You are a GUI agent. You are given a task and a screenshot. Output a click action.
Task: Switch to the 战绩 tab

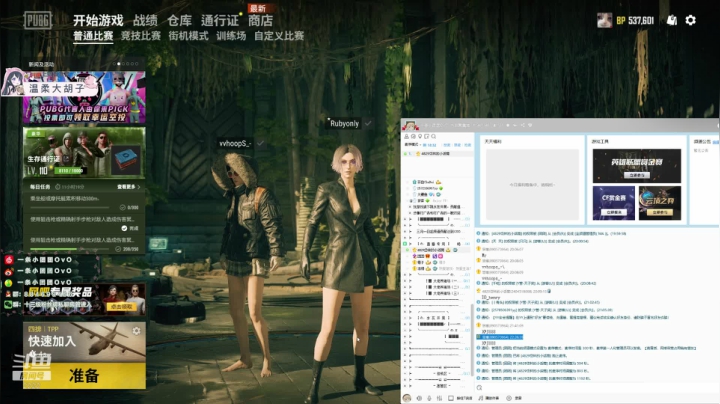(145, 20)
